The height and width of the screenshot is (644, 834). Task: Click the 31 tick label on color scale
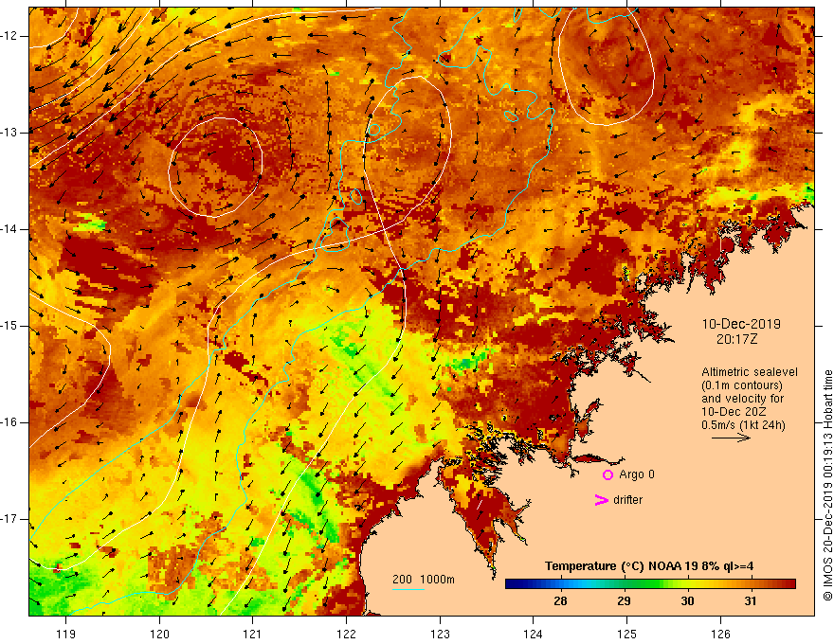tap(750, 601)
